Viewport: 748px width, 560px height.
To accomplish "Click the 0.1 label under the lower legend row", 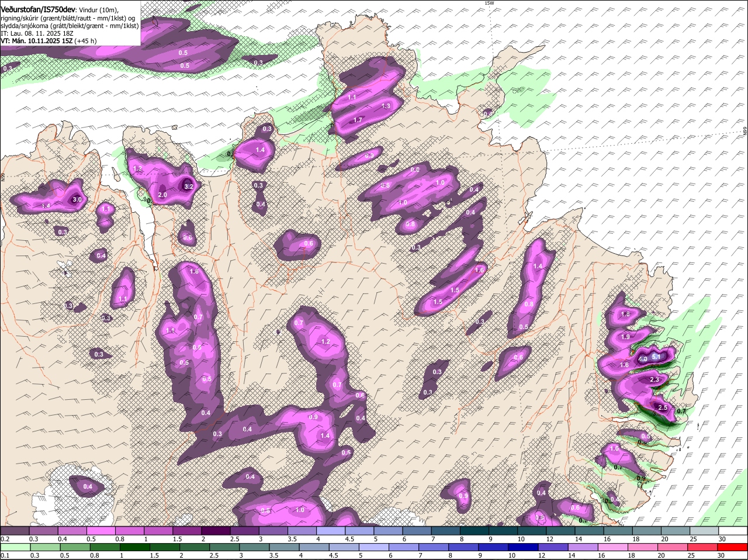I will 5,555.
